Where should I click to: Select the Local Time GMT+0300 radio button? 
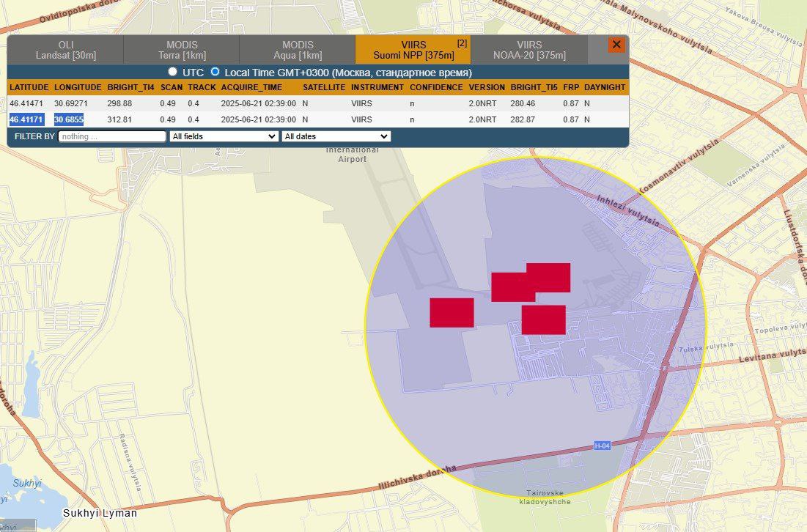point(215,72)
